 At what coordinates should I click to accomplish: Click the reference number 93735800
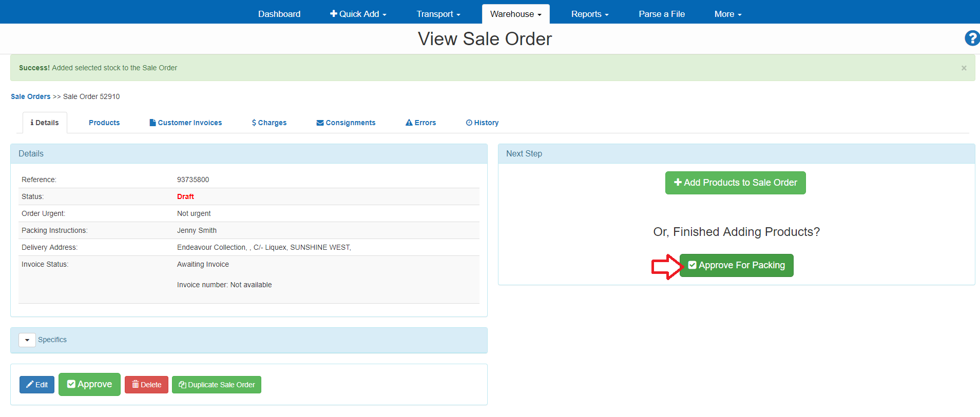(x=193, y=180)
